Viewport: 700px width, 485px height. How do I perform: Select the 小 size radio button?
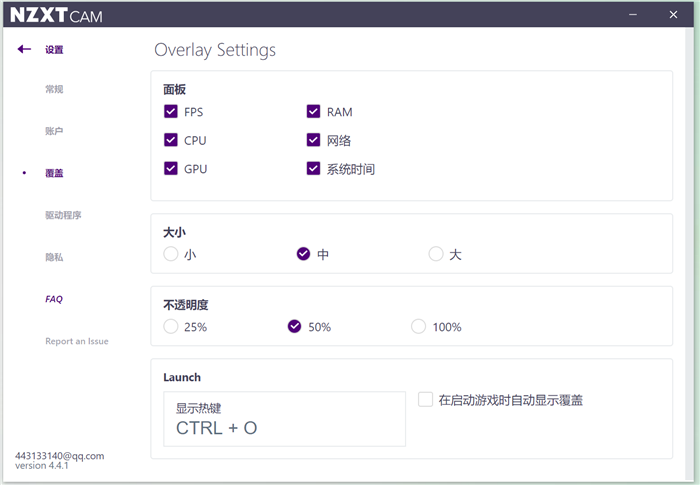click(171, 254)
